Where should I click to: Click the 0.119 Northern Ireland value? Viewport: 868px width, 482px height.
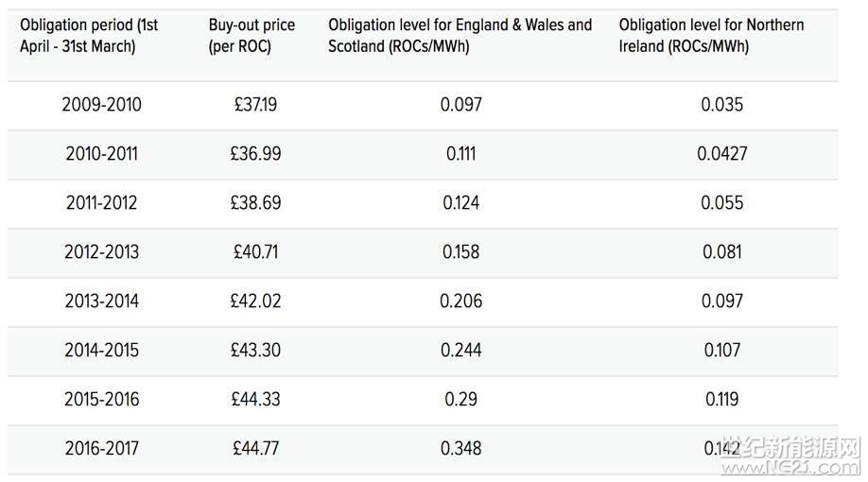click(x=722, y=400)
